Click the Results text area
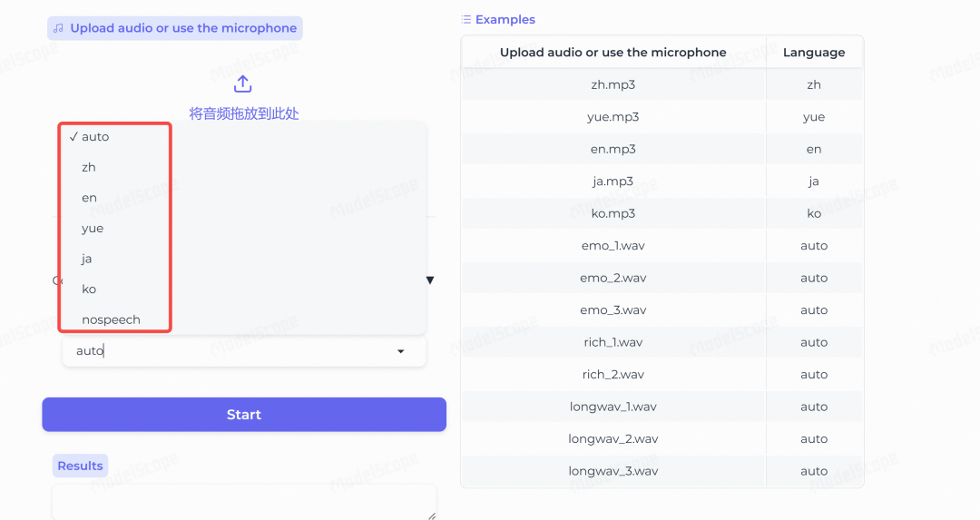 point(244,501)
